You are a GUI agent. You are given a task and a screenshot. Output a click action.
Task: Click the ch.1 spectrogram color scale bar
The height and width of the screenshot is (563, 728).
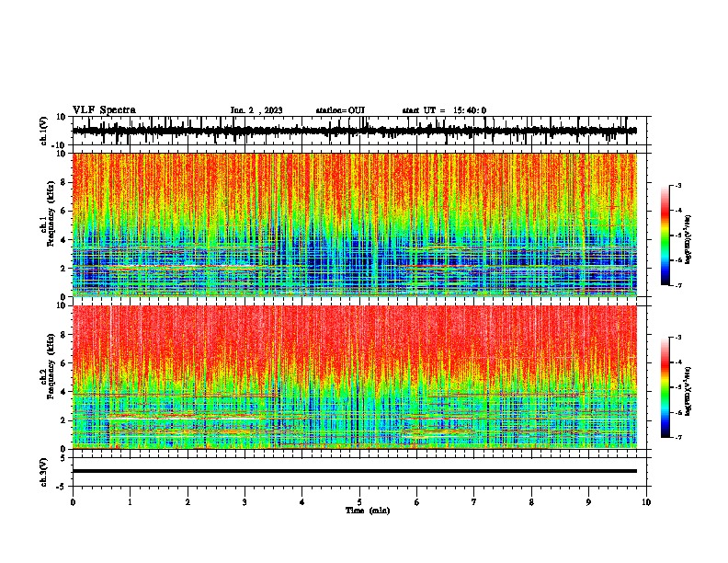[x=665, y=236]
